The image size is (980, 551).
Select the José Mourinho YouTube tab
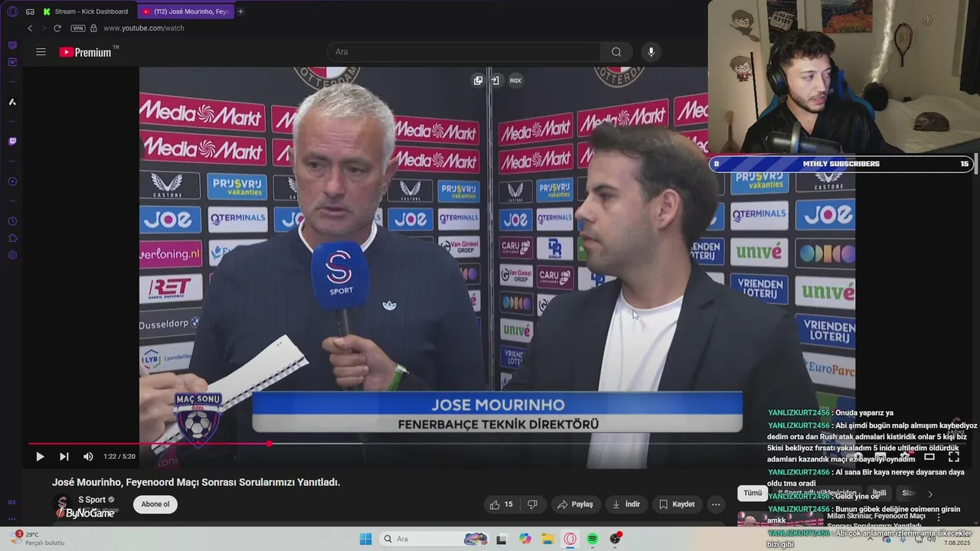click(x=186, y=11)
